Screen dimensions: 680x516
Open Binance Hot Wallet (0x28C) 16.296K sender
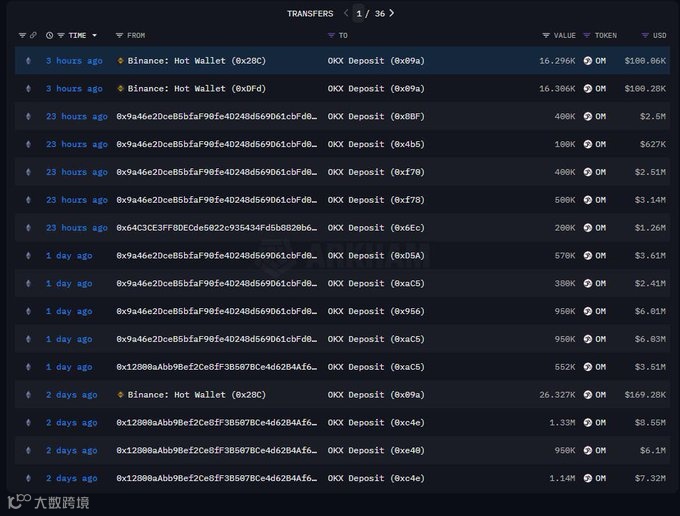tap(196, 61)
